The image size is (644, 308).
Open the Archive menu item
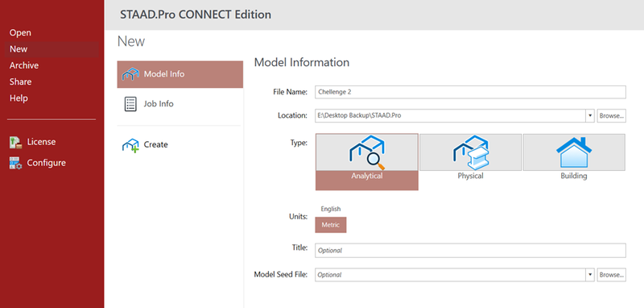pyautogui.click(x=24, y=65)
